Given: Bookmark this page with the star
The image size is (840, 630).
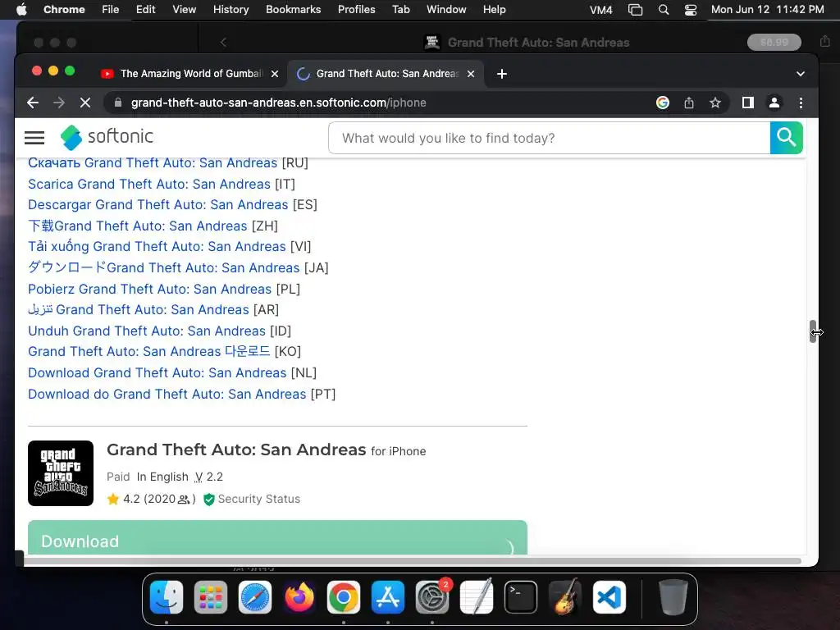Looking at the screenshot, I should [x=715, y=103].
